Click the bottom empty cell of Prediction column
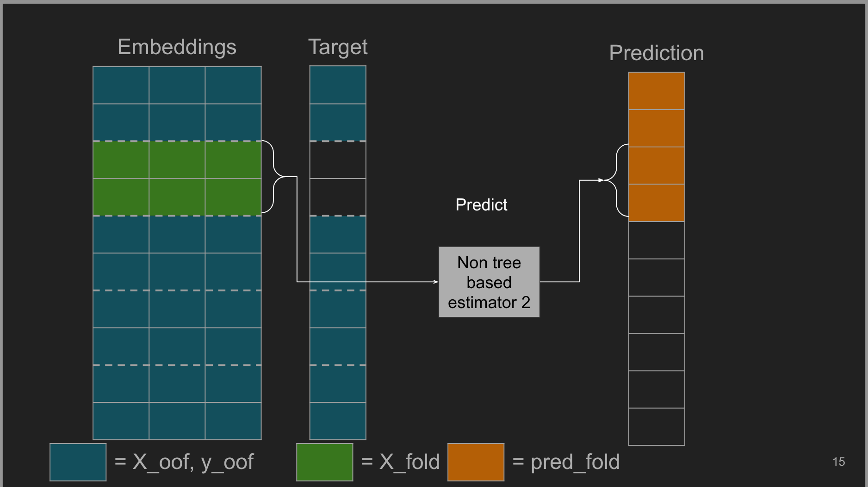The width and height of the screenshot is (868, 487). tap(656, 427)
